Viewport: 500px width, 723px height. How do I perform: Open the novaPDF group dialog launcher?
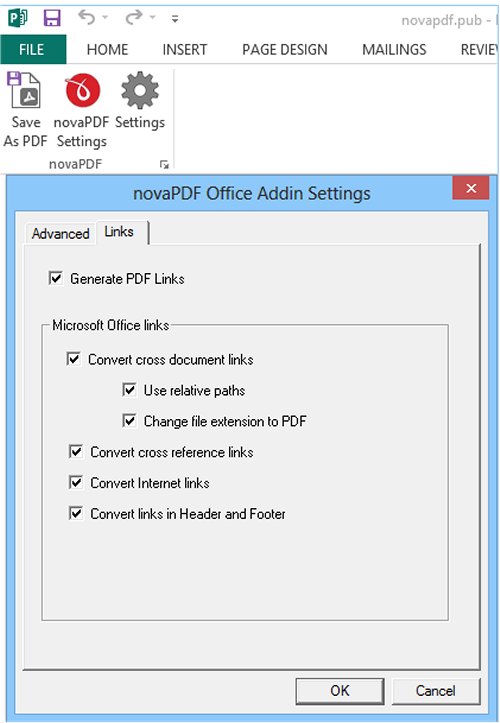click(164, 165)
